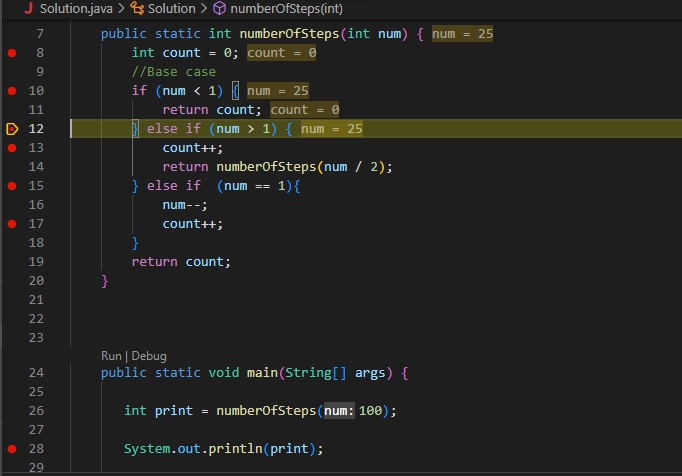
Task: Disable the breakpoint on line 17
Action: 12,224
